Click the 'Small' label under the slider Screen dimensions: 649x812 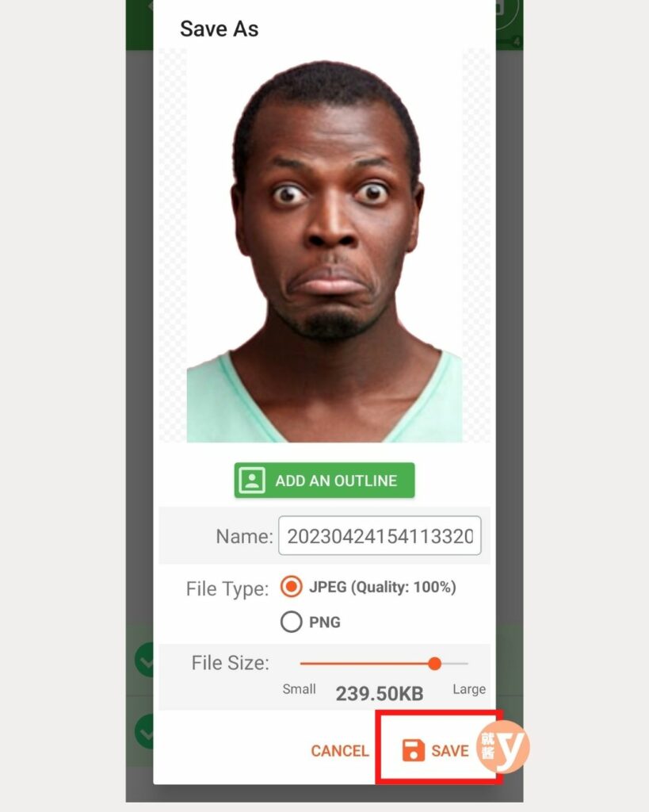point(299,689)
